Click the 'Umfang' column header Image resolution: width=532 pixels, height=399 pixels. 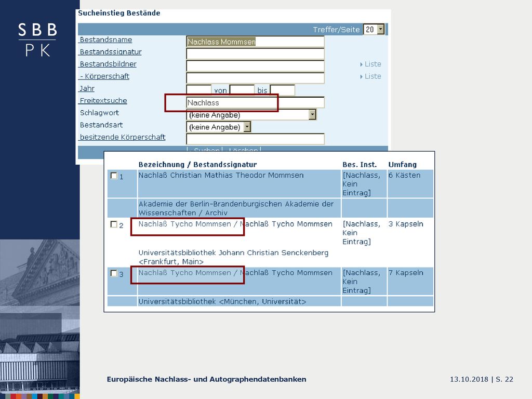(403, 165)
